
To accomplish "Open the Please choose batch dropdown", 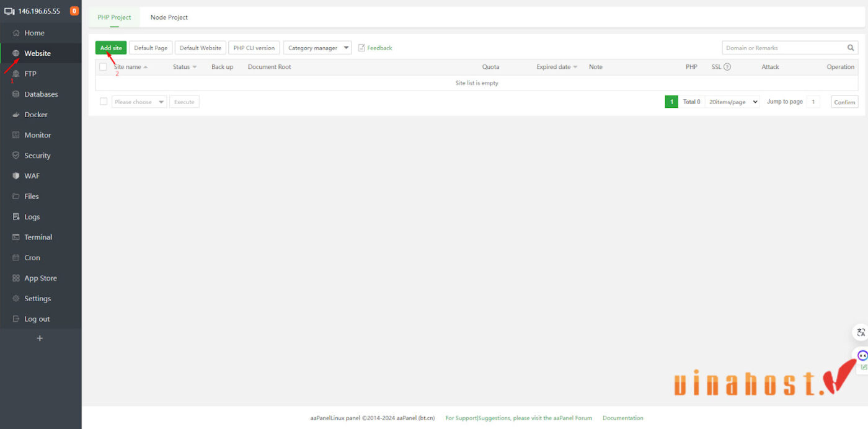I will (x=139, y=102).
